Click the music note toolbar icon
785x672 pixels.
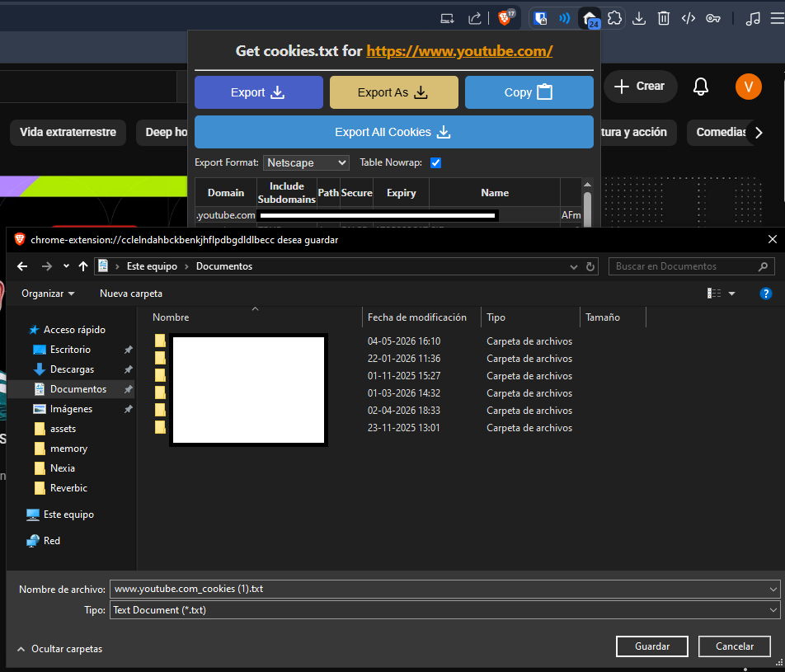pos(753,18)
